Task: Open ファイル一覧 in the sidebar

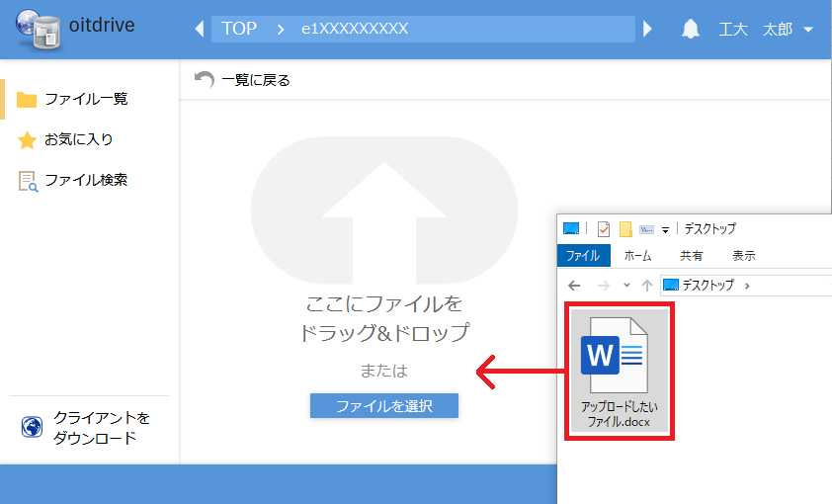Action: [x=85, y=99]
